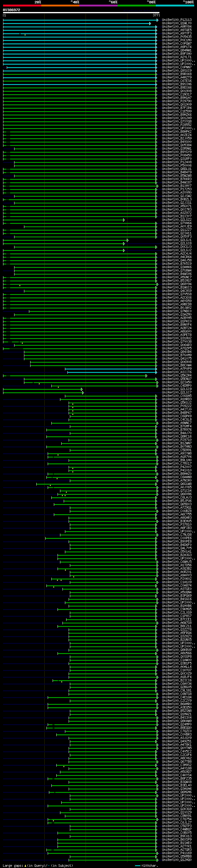Open hit UniRef100_P42007
The image size is (197, 868).
(x=177, y=467)
